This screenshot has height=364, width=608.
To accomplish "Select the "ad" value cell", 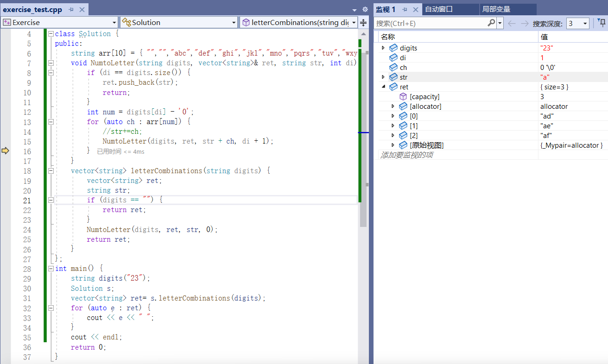I will (x=573, y=116).
